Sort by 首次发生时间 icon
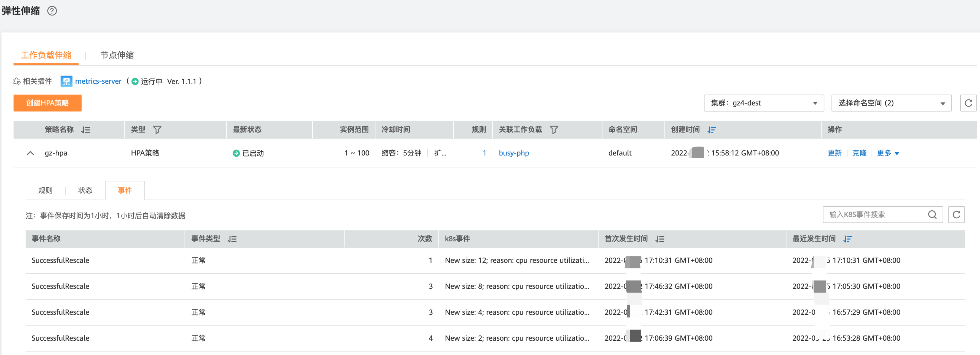Screen dimensions: 980x355 [x=660, y=239]
